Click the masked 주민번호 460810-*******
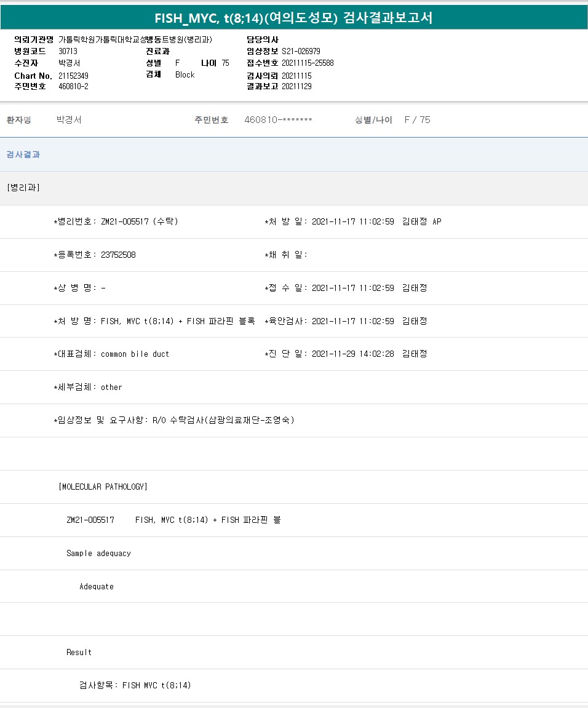 click(278, 120)
